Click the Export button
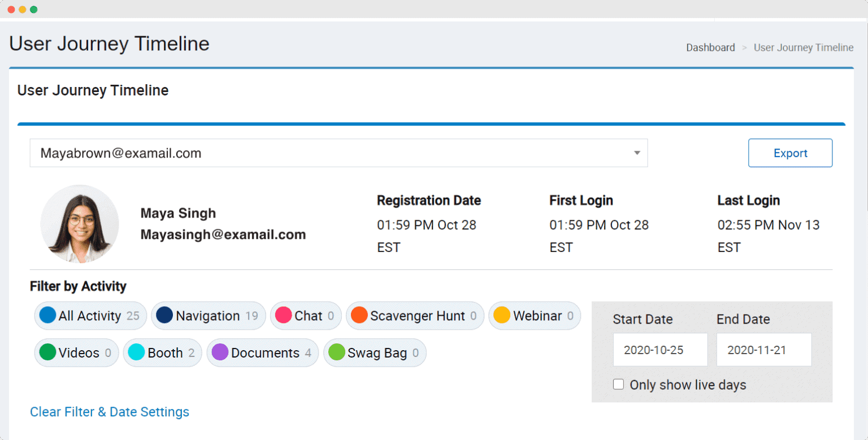The width and height of the screenshot is (868, 440). (x=790, y=153)
